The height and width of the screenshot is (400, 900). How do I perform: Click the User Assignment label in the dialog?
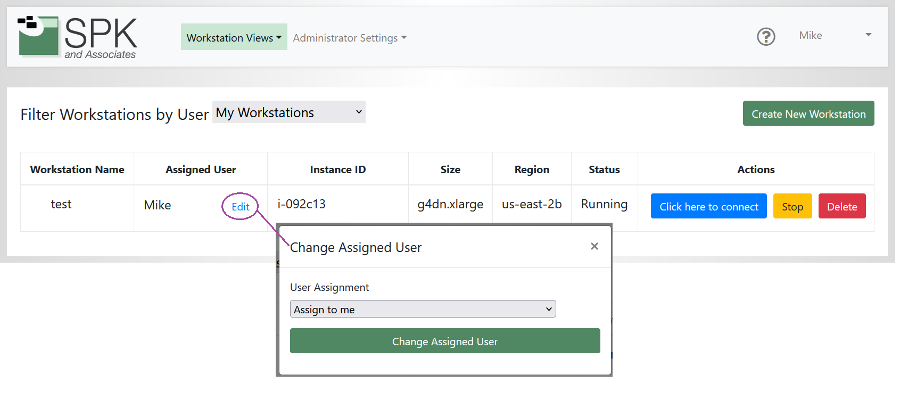[x=329, y=288]
